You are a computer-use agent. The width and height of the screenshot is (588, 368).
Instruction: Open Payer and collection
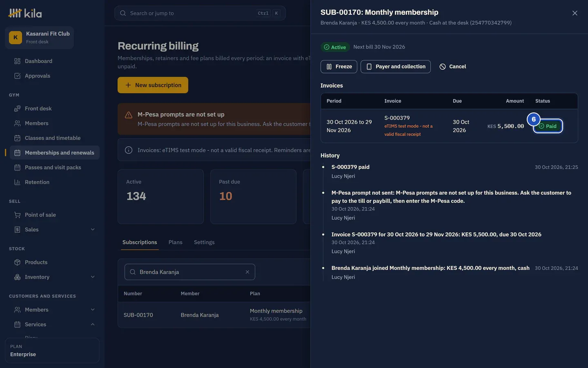pos(396,67)
